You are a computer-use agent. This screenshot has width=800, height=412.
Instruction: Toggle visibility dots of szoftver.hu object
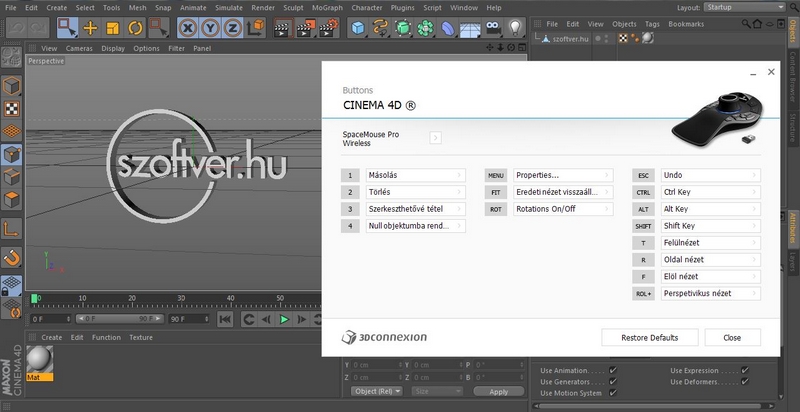pos(606,38)
